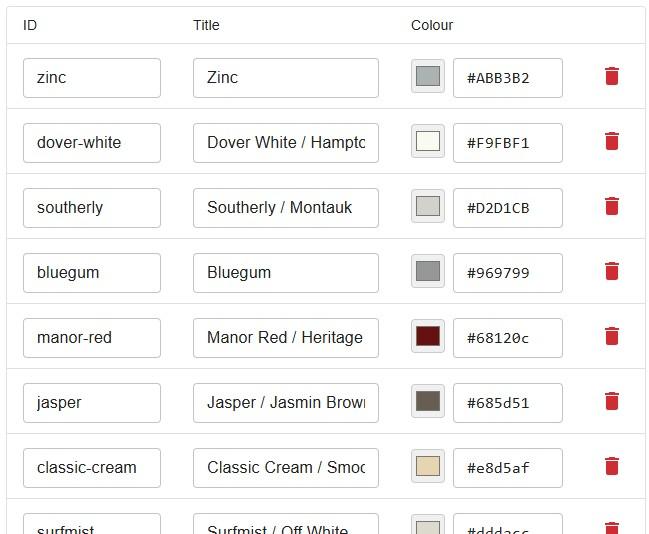Delete the classic-cream colour row
649x534 pixels.
[612, 466]
